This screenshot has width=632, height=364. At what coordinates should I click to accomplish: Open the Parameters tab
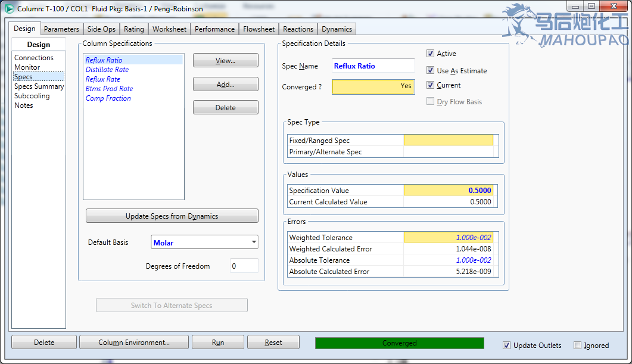[61, 29]
